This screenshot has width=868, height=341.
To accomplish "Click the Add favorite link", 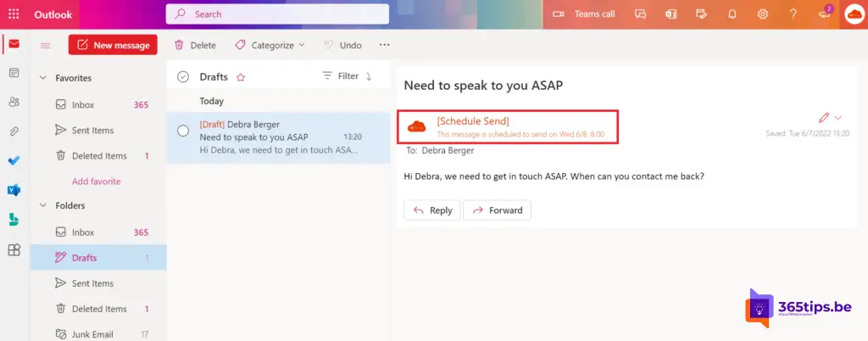I will [96, 181].
